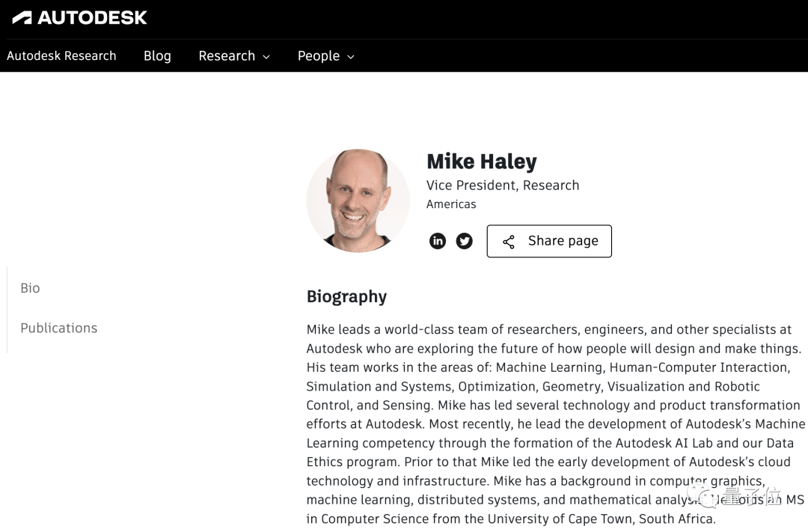
Task: Click the Vice President, Research title
Action: coord(503,185)
